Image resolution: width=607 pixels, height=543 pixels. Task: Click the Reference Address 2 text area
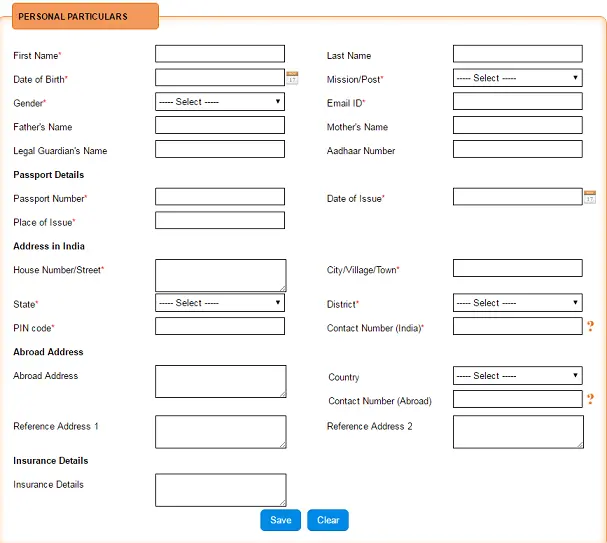518,432
